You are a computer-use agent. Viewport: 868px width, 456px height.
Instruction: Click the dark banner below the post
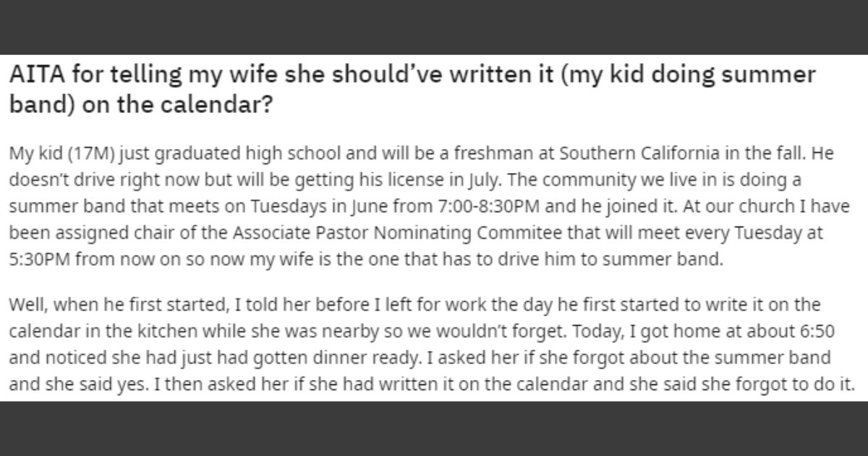[434, 428]
